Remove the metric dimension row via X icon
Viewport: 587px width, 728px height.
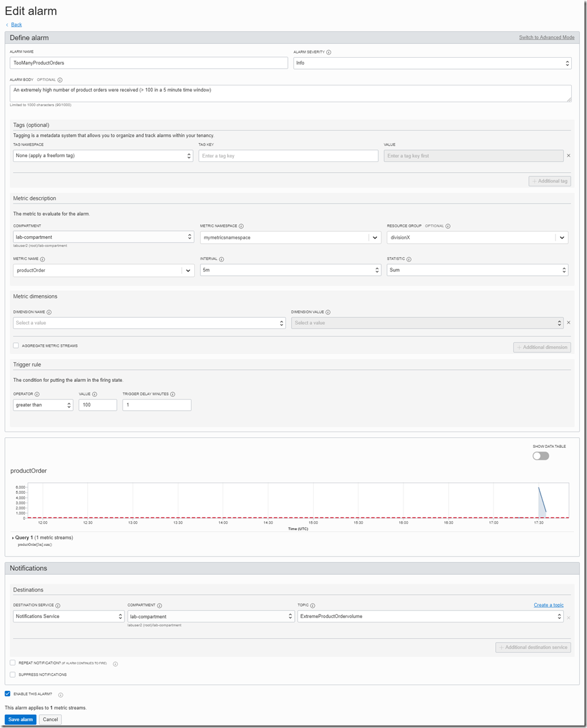tap(568, 321)
